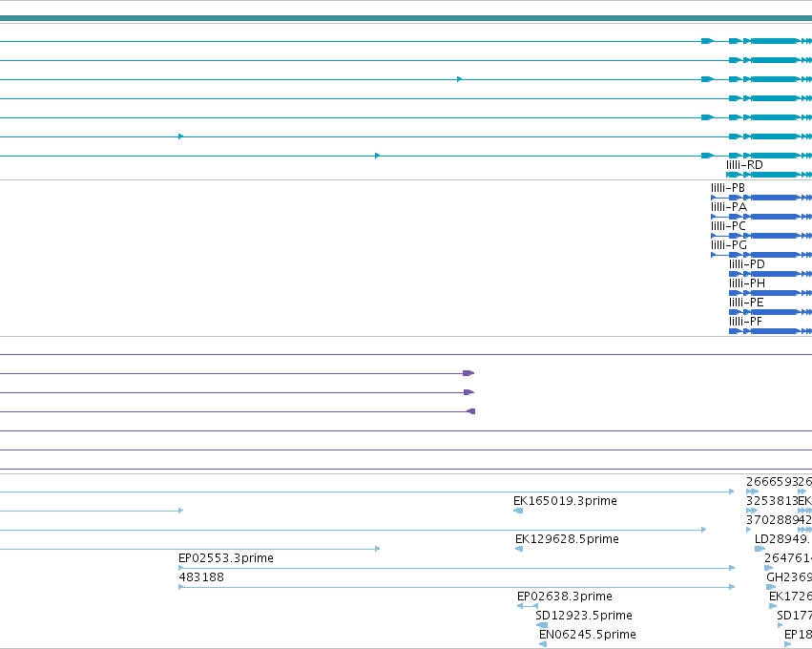Viewport: 812px width, 649px height.
Task: Select the SD12923.5prime label
Action: point(584,616)
